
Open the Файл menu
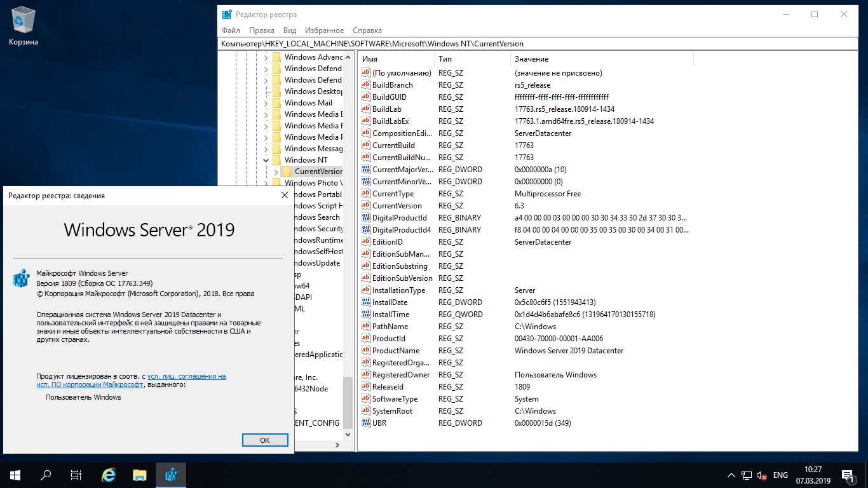click(231, 30)
